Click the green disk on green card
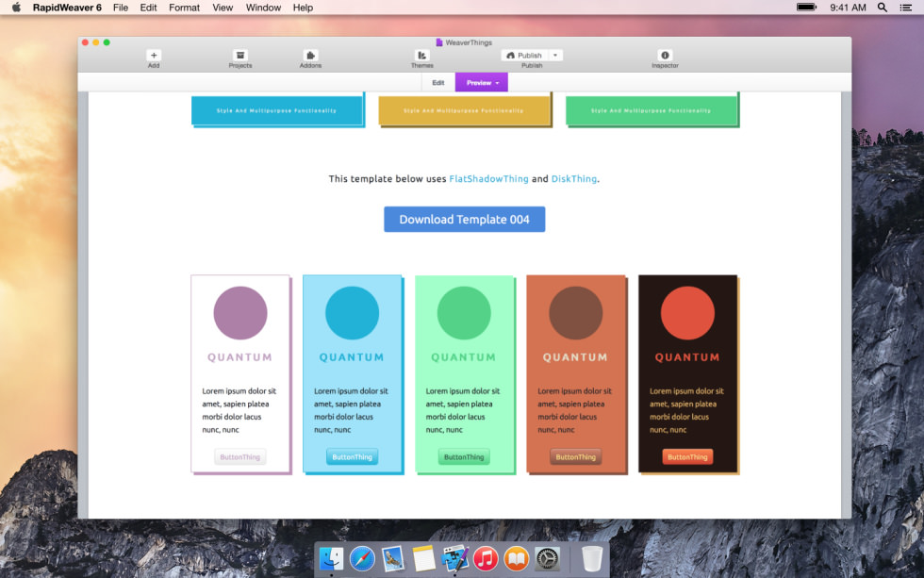Image resolution: width=924 pixels, height=578 pixels. click(464, 313)
